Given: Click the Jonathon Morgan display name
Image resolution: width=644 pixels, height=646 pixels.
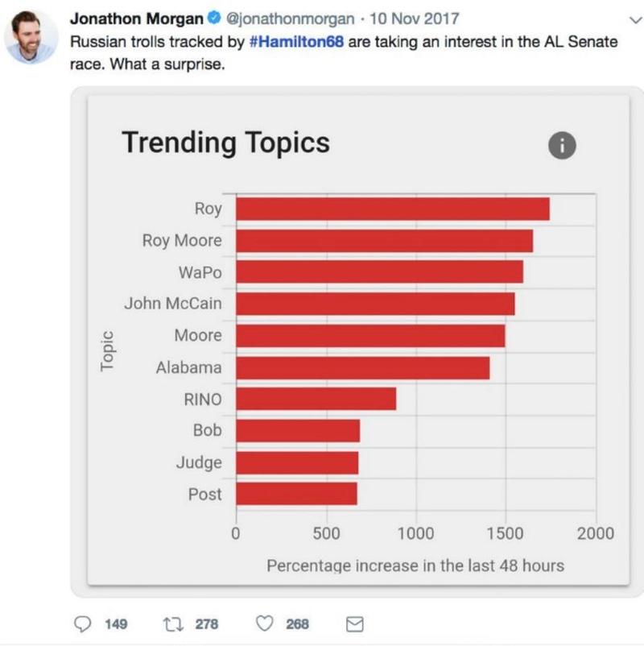Looking at the screenshot, I should [x=137, y=19].
